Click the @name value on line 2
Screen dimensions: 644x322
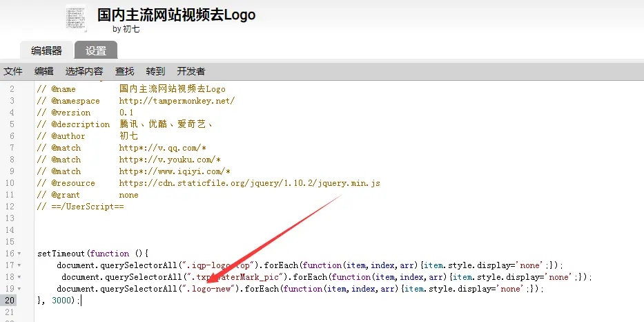[x=173, y=89]
